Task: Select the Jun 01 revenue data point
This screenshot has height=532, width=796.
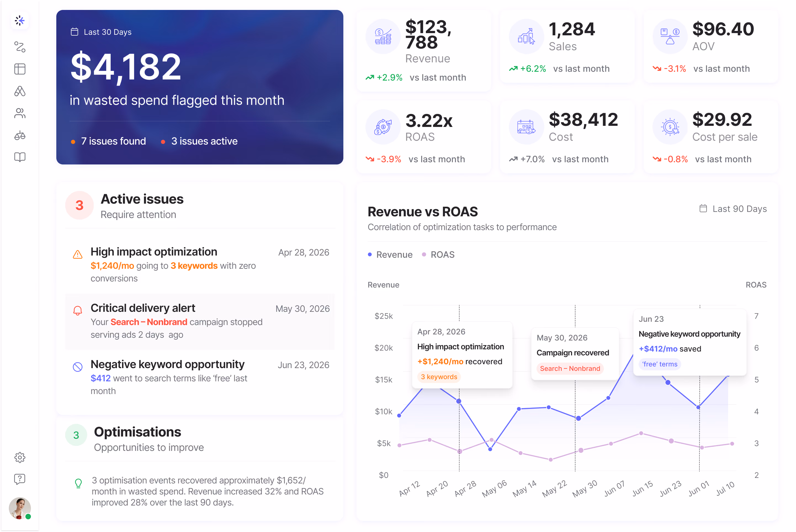Action: (x=698, y=407)
